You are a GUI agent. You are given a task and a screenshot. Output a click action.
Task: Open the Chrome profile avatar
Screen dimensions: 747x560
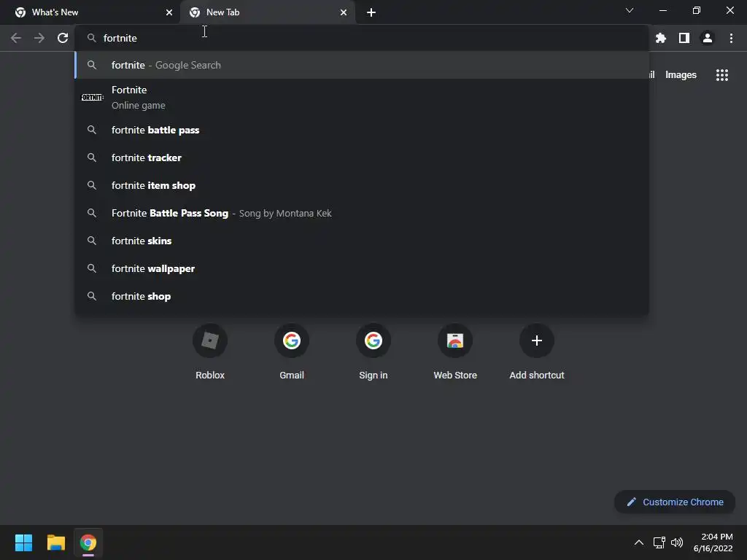click(708, 38)
